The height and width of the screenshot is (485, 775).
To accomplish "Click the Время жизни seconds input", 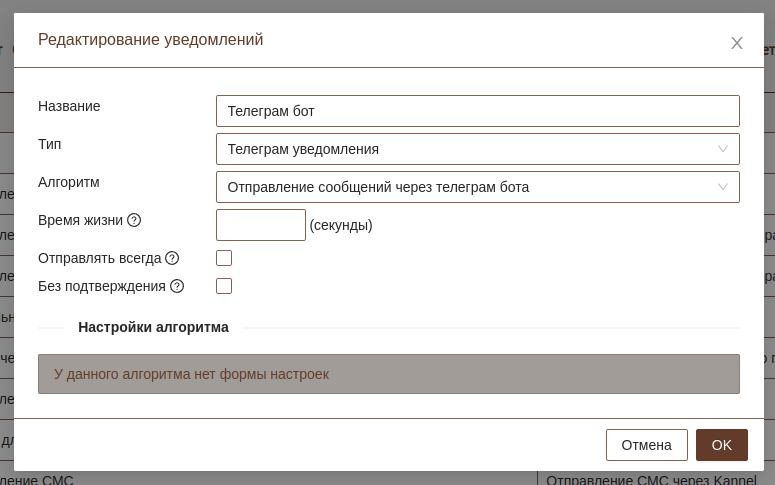I will [260, 225].
